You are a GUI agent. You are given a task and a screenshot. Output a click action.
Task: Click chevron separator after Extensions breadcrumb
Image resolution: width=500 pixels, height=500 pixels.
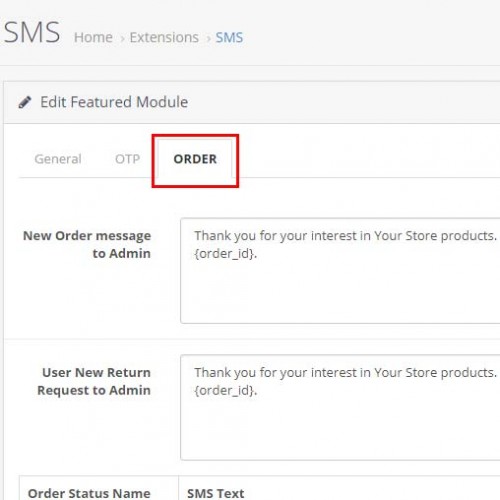coord(208,39)
